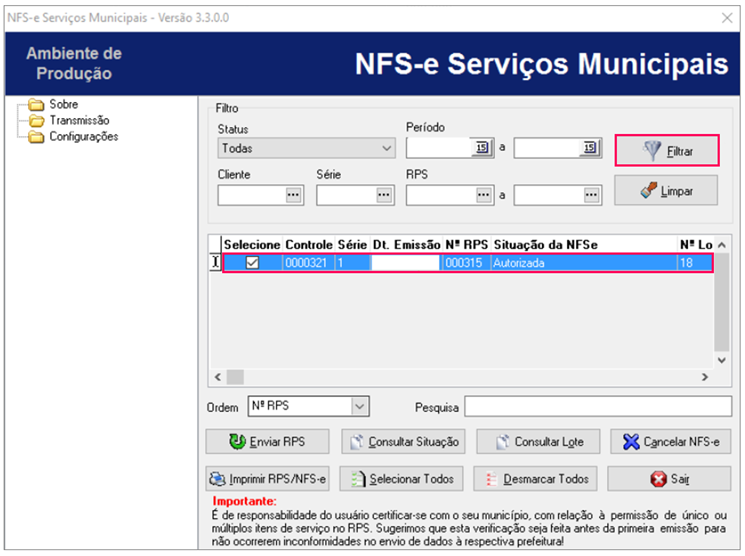Click the Limpar brush button

pos(668,189)
